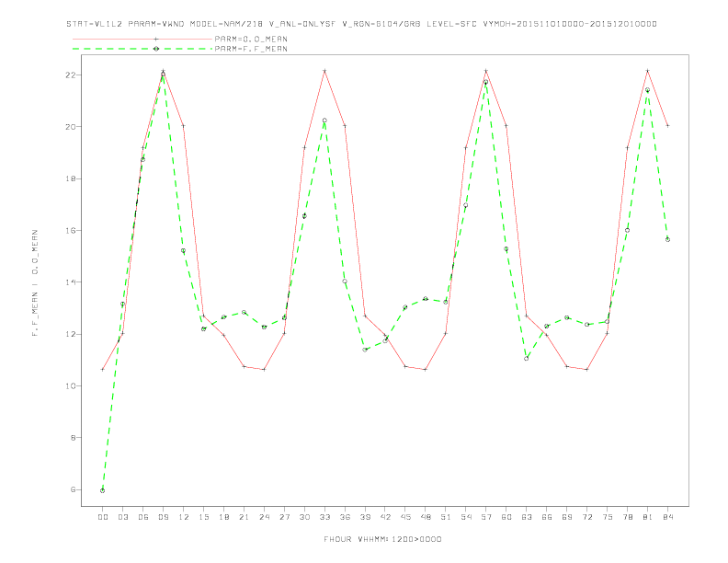Click the x-axis tick label 18
This screenshot has height=563, width=728.
coord(223,517)
